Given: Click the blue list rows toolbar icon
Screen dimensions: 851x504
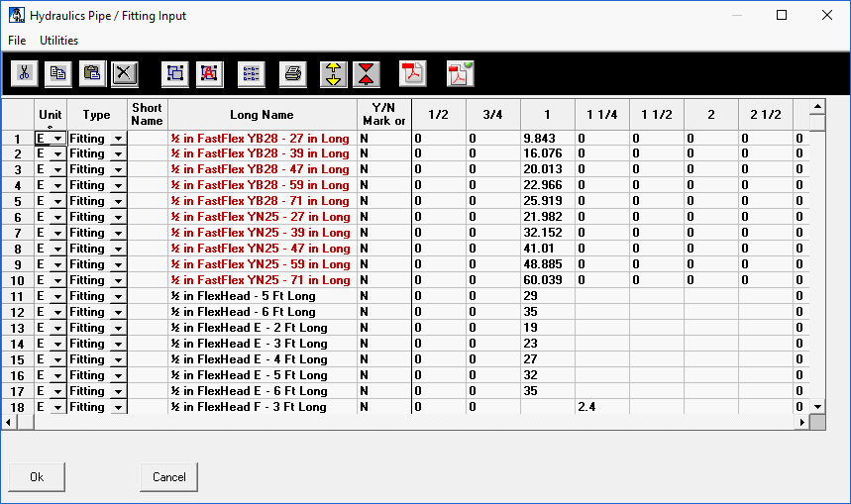Looking at the screenshot, I should tap(252, 73).
